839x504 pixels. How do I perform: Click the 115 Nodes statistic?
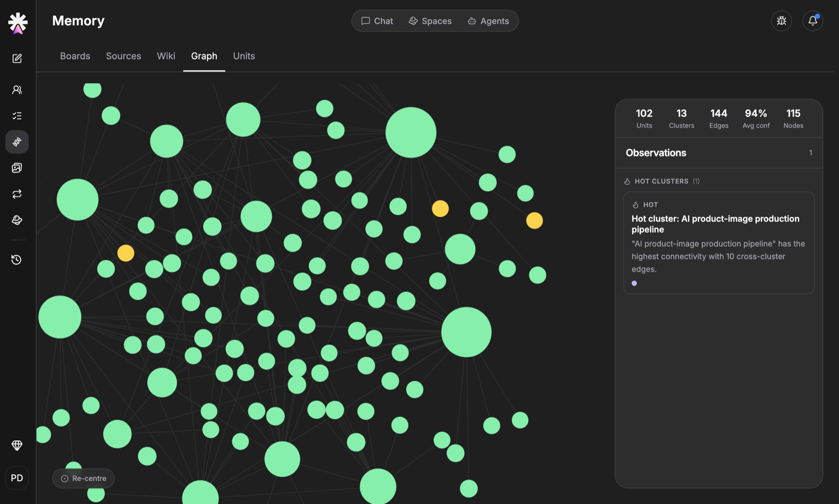(x=793, y=118)
